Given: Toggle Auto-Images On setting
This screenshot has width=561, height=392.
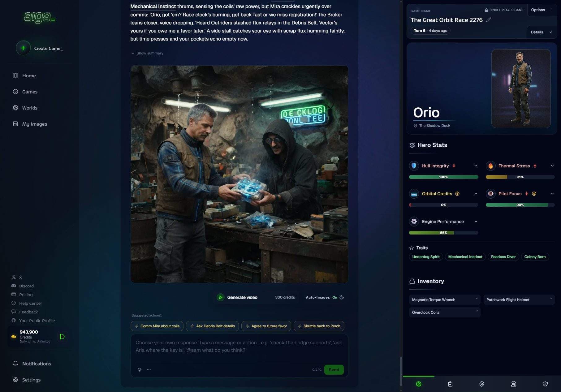Looking at the screenshot, I should click(334, 297).
